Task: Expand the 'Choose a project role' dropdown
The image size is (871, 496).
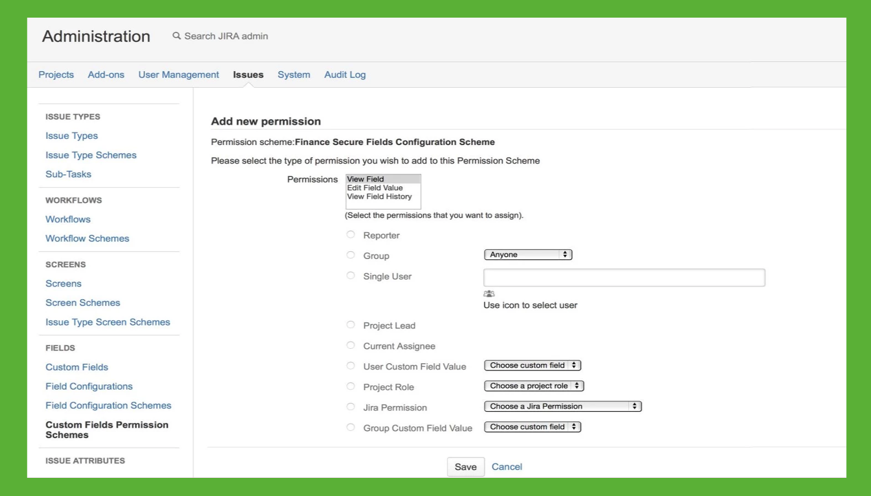Action: 533,386
